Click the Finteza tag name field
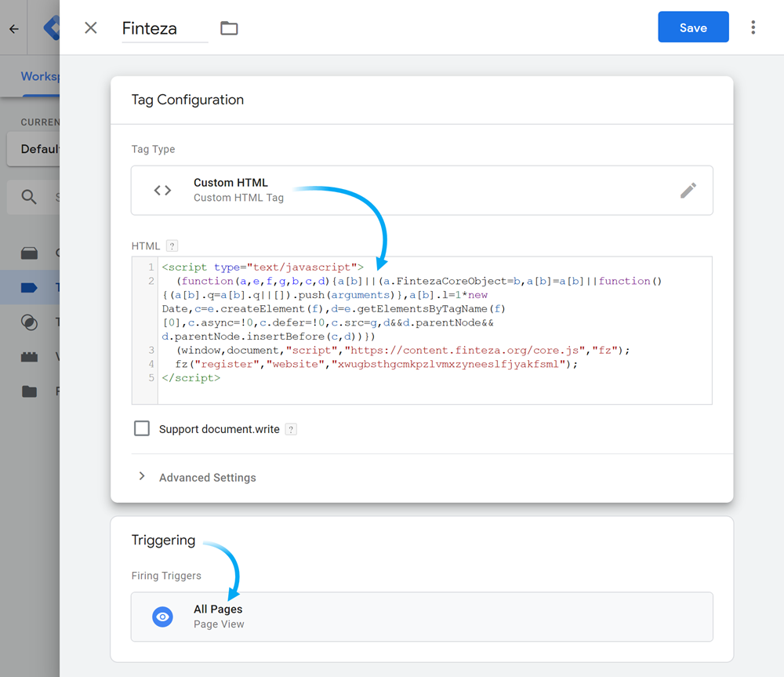The height and width of the screenshot is (677, 784). [164, 29]
